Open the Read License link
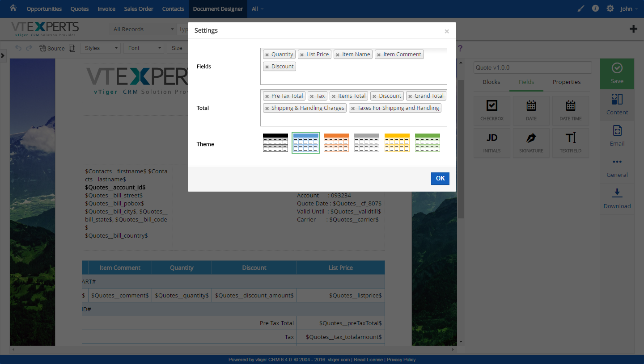644x364 pixels. [369, 360]
